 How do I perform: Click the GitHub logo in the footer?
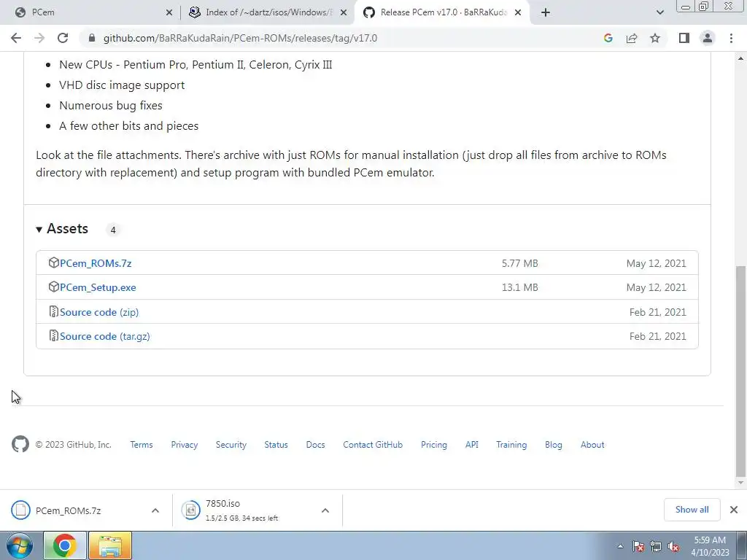[x=20, y=444]
